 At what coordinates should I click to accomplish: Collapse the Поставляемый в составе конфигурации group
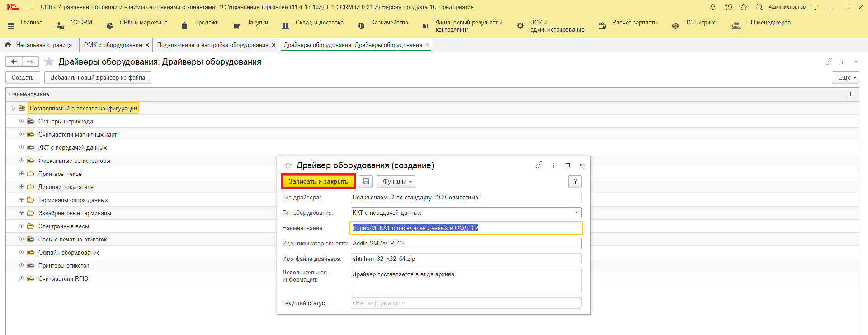coord(13,108)
